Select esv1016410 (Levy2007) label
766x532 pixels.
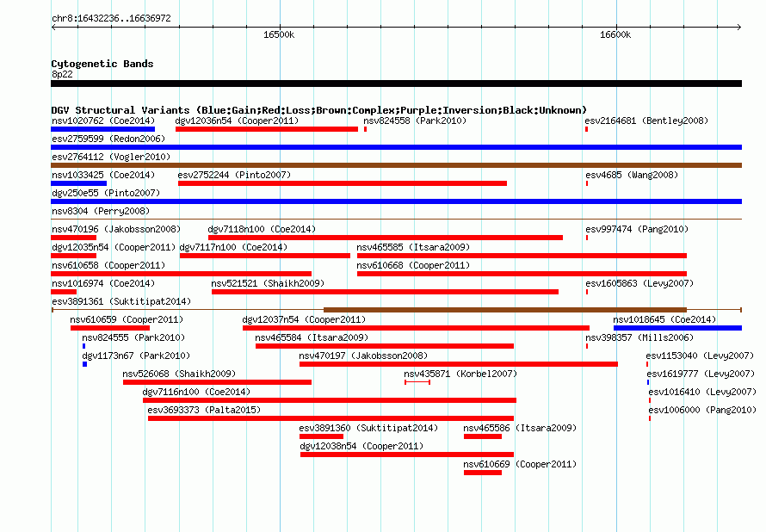[x=702, y=392]
